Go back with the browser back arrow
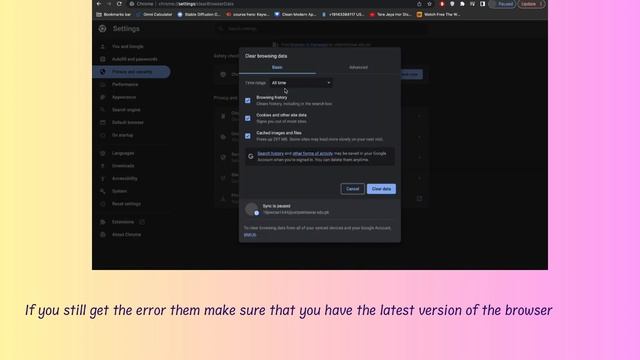 (99, 4)
